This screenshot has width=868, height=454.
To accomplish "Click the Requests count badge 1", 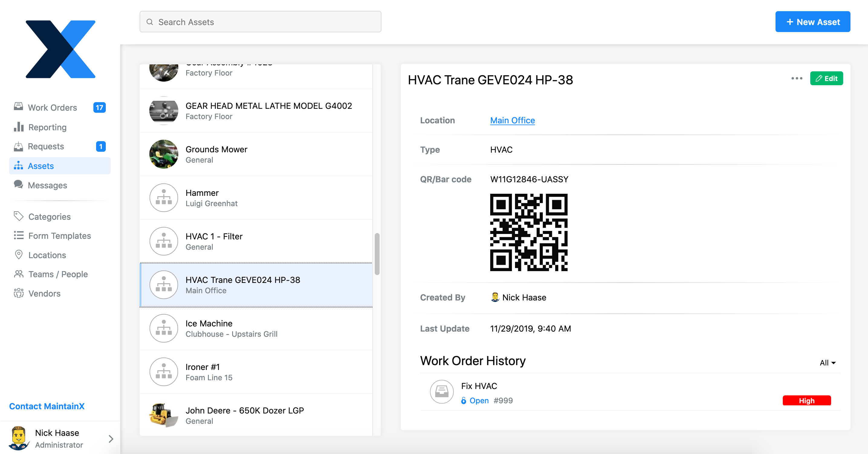I will (101, 146).
